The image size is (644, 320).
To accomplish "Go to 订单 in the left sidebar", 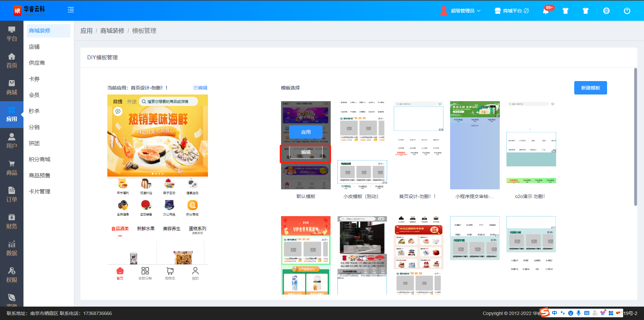I will (x=12, y=195).
